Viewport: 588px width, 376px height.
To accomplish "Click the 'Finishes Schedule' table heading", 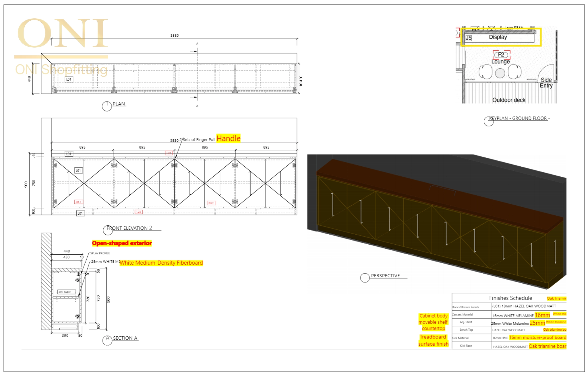I will pyautogui.click(x=510, y=298).
